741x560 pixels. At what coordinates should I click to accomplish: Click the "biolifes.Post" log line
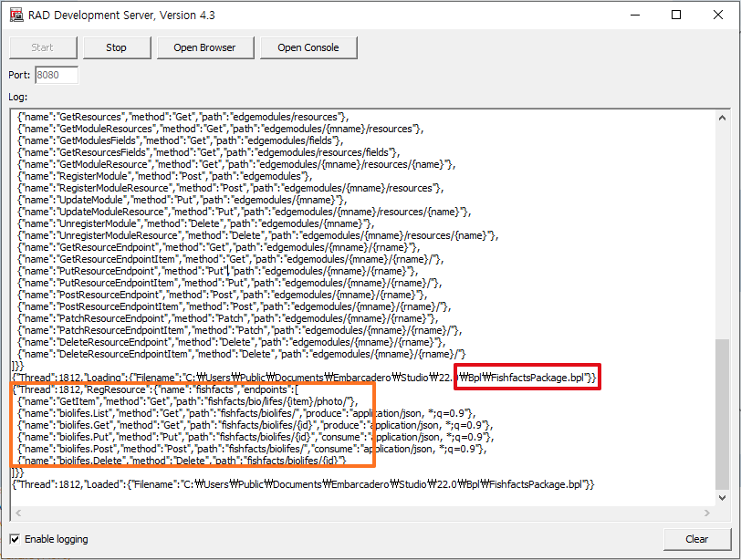pyautogui.click(x=252, y=449)
